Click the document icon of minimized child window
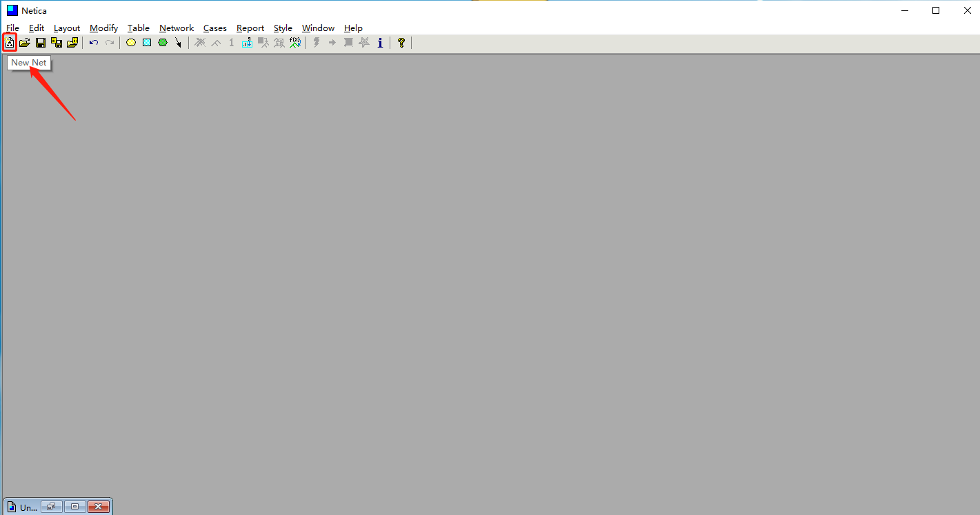 click(12, 507)
